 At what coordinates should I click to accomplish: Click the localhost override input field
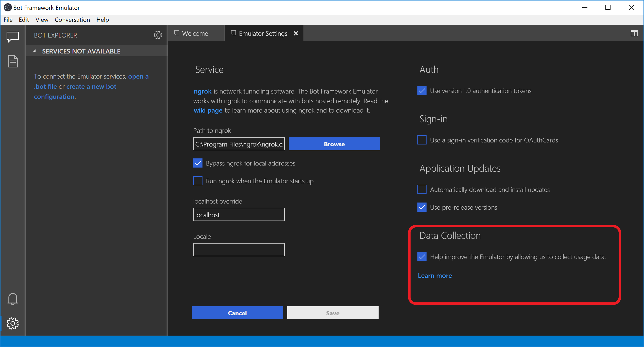coord(240,214)
